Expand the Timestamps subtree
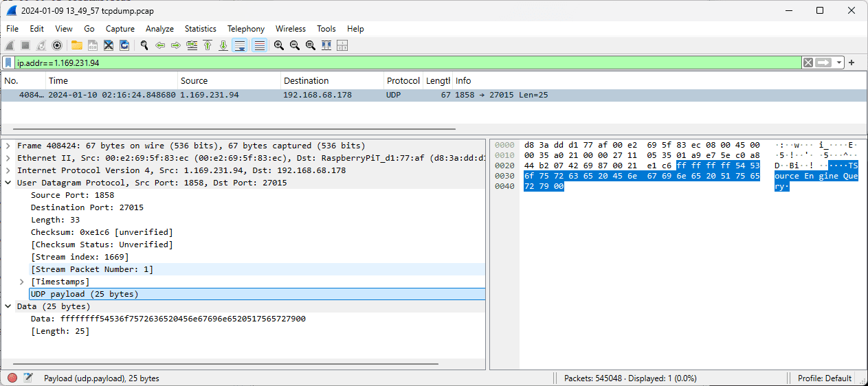The width and height of the screenshot is (868, 386). point(21,282)
